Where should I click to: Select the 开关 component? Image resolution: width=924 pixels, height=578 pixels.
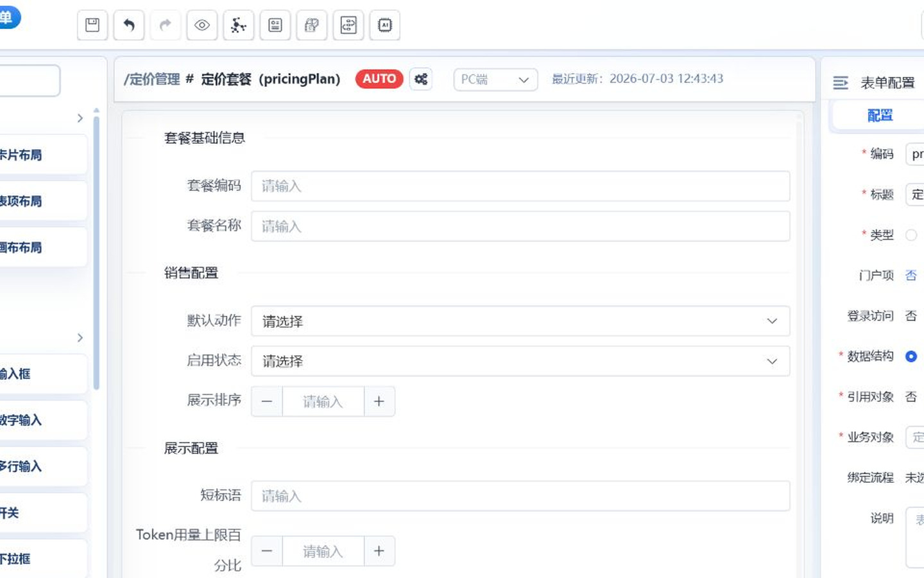coord(42,512)
